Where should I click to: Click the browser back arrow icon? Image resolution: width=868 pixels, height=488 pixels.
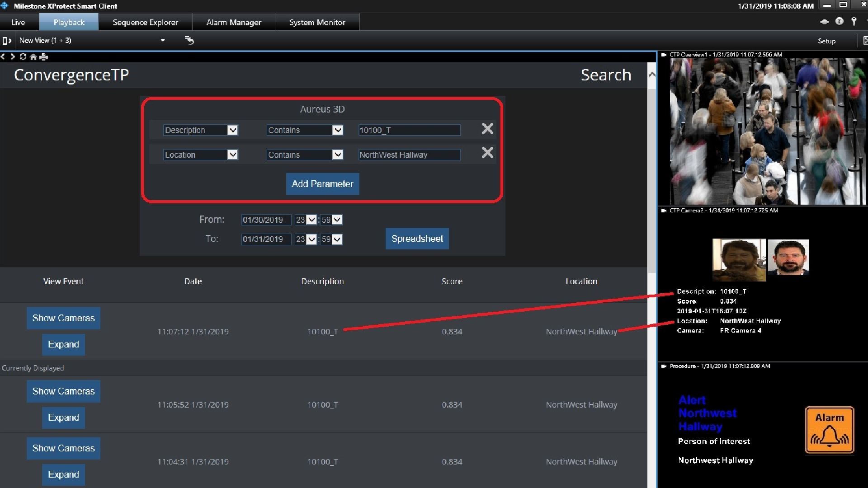pos(3,56)
